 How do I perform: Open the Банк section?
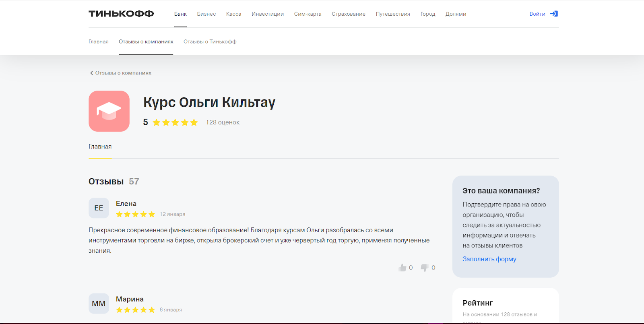pyautogui.click(x=180, y=14)
